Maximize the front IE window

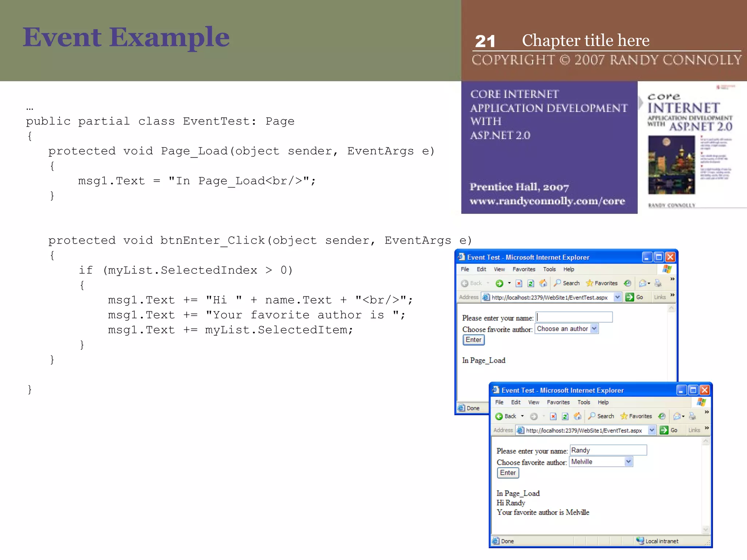(693, 390)
